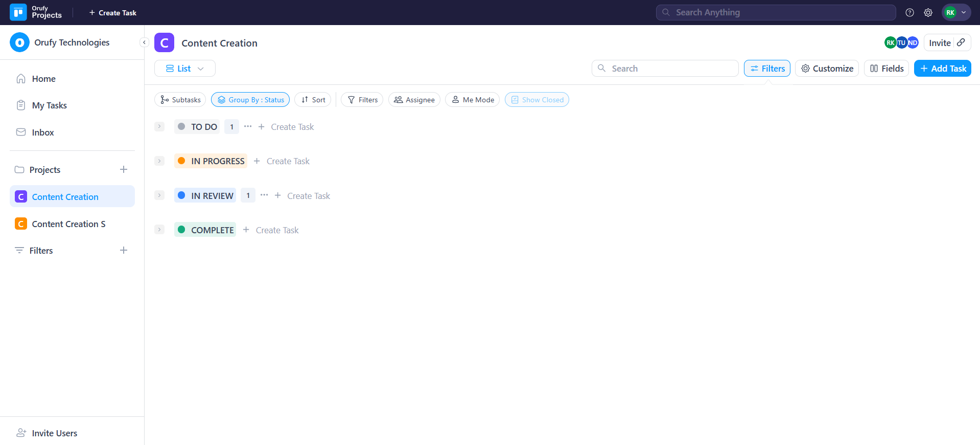Click plus icon next to Projects
The height and width of the screenshot is (445, 980).
124,170
